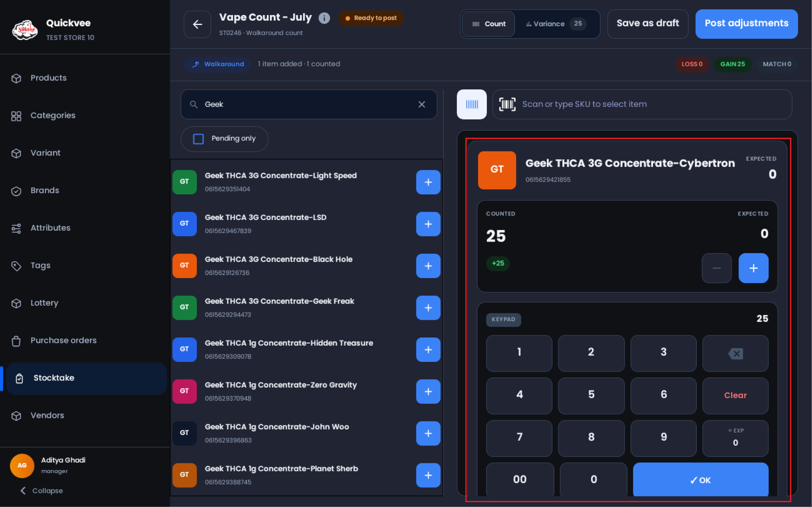This screenshot has height=507, width=812.
Task: Tap the keypad 00 key
Action: coord(520,479)
